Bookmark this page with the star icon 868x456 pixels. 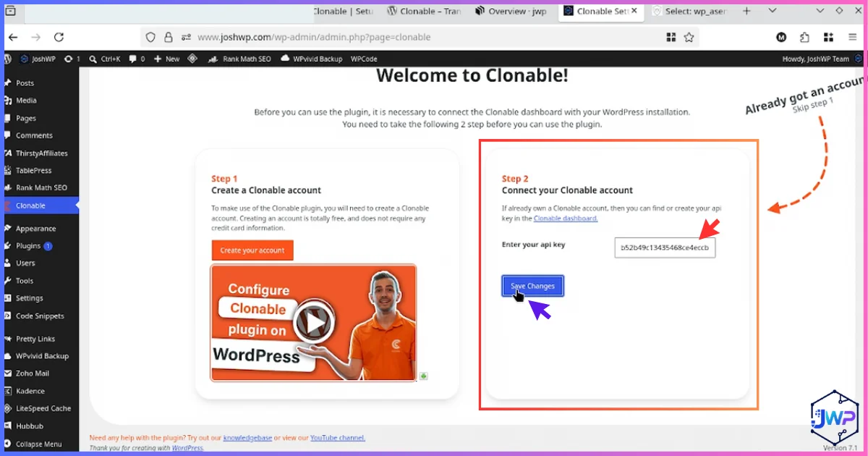[x=689, y=37]
